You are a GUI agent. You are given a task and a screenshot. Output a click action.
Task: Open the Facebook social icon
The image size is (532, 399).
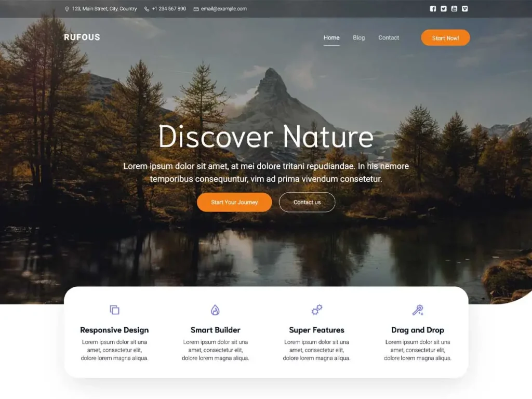click(x=433, y=8)
